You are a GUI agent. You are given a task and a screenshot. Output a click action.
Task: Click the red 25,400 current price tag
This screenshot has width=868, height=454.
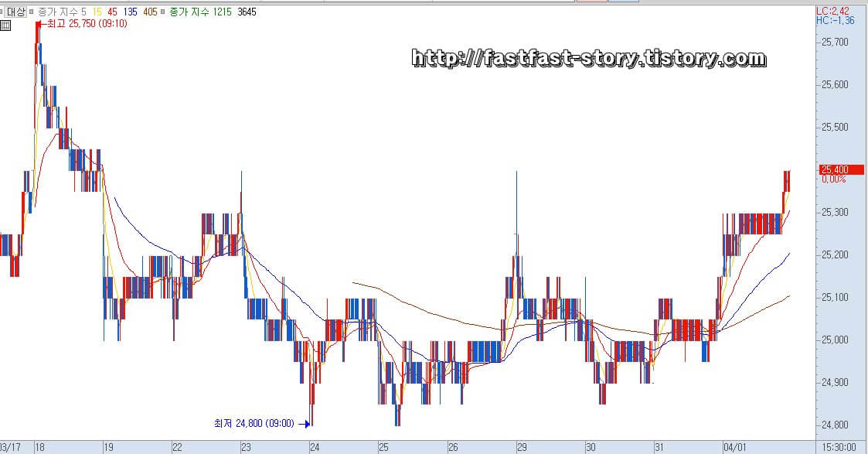coord(841,169)
